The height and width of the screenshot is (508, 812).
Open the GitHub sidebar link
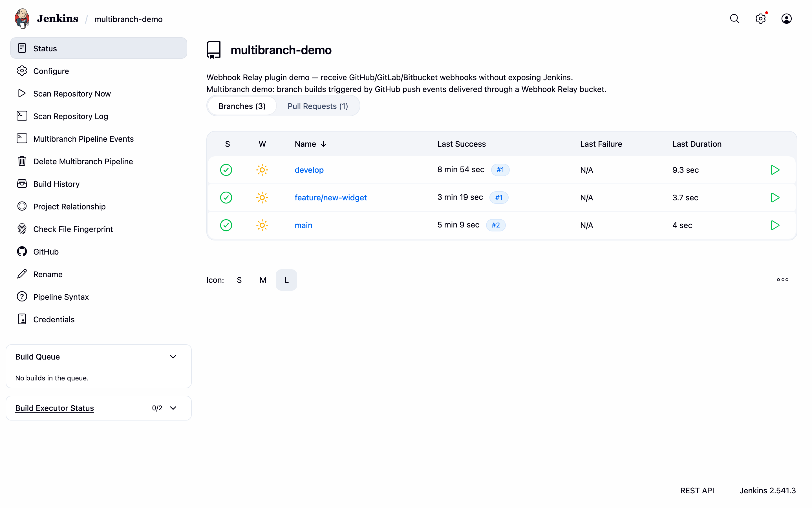coord(99,252)
